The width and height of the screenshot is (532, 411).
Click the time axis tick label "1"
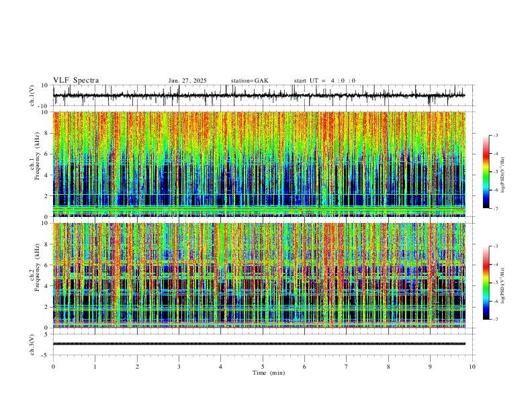[95, 367]
